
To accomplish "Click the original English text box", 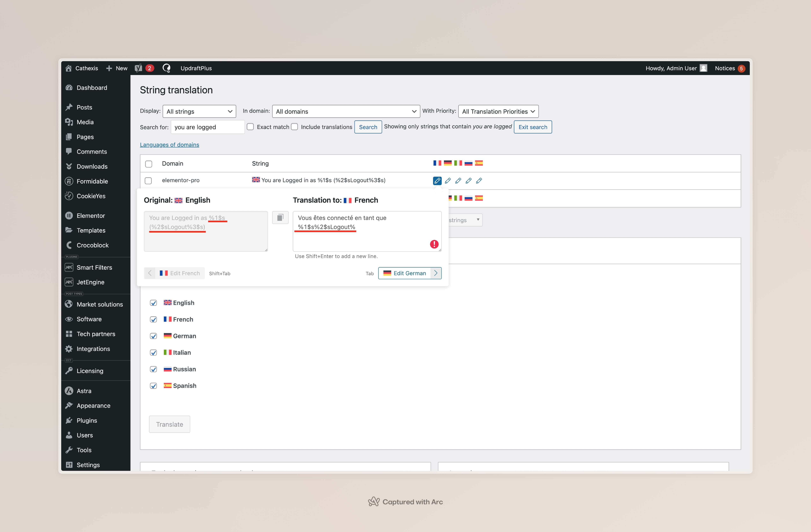I will click(206, 231).
